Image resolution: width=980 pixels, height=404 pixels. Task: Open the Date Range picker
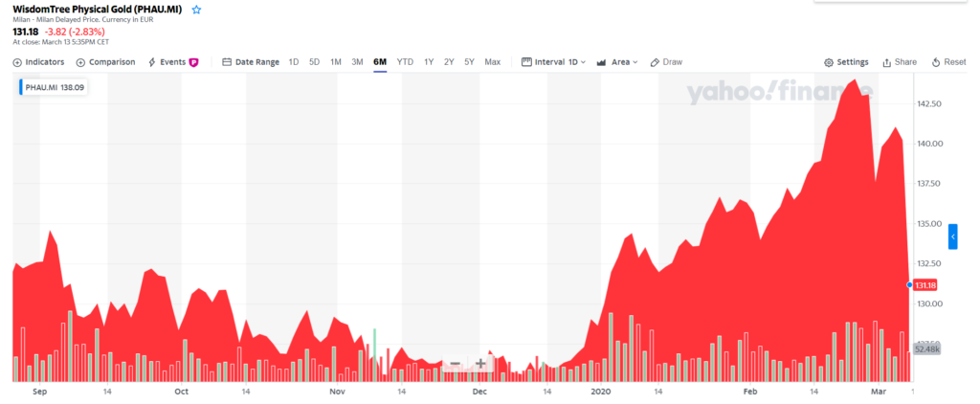(x=251, y=62)
